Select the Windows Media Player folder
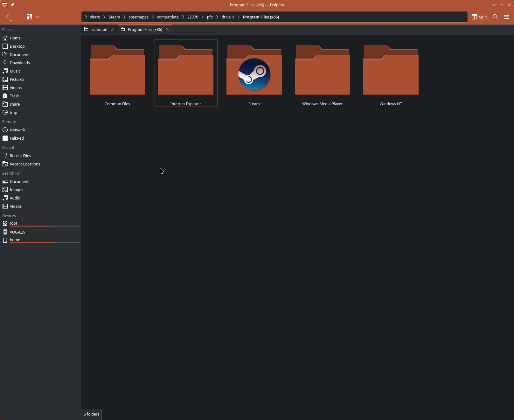 (323, 73)
